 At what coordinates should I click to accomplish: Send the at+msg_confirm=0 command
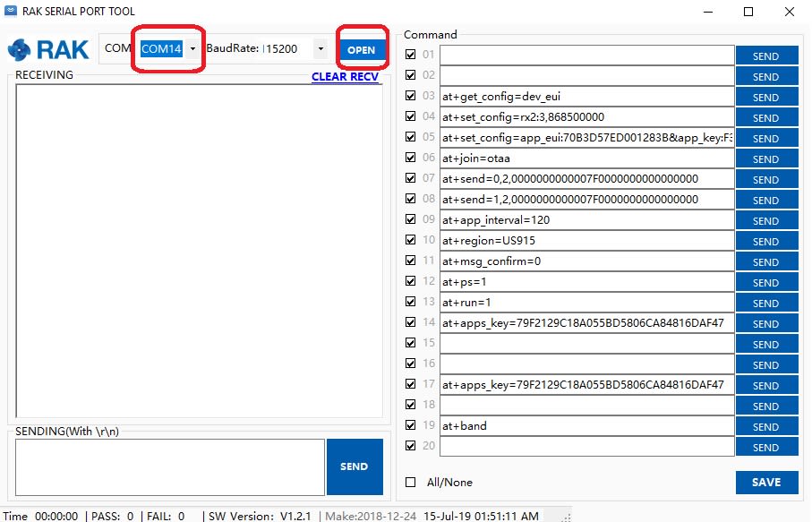(x=766, y=262)
